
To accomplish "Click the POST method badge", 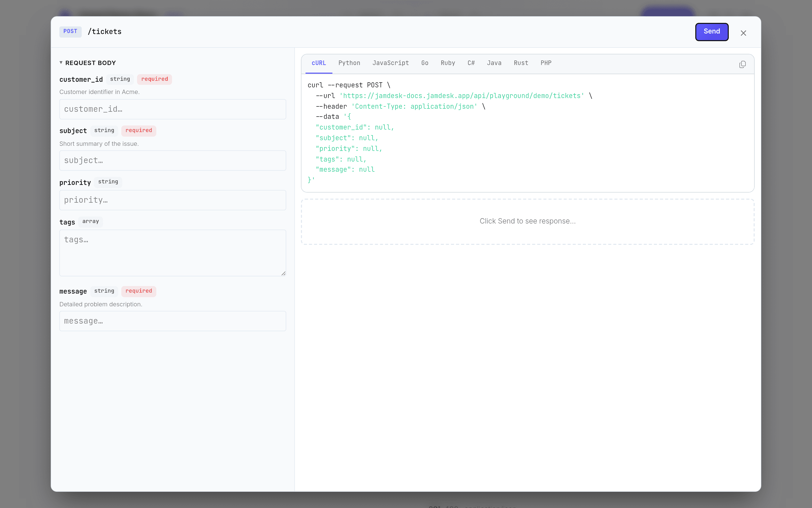I will tap(71, 31).
